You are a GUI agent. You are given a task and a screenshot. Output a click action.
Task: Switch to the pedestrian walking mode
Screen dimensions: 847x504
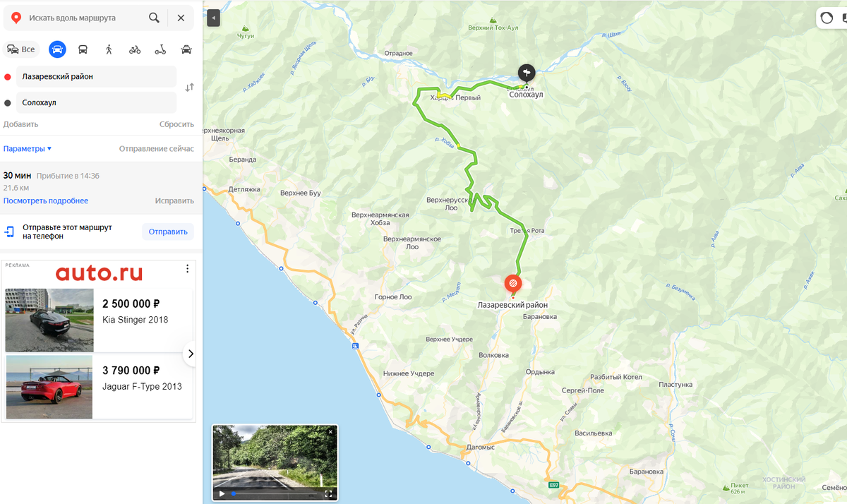[x=109, y=49]
